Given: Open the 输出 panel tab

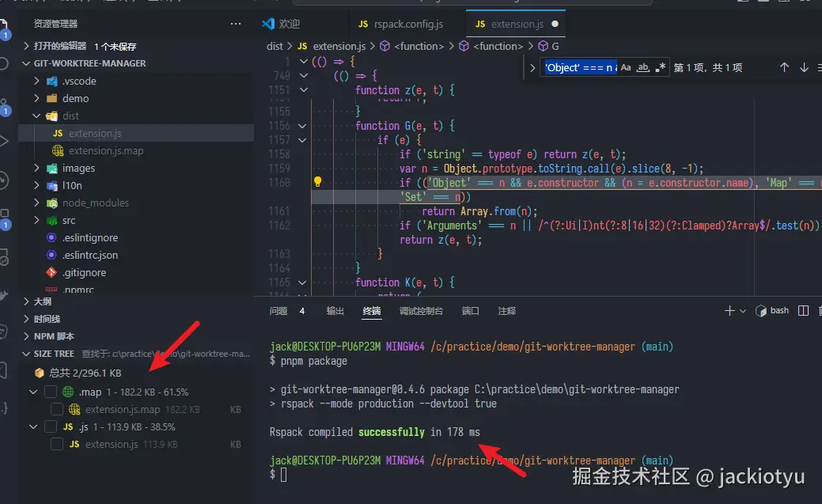Looking at the screenshot, I should (x=335, y=311).
